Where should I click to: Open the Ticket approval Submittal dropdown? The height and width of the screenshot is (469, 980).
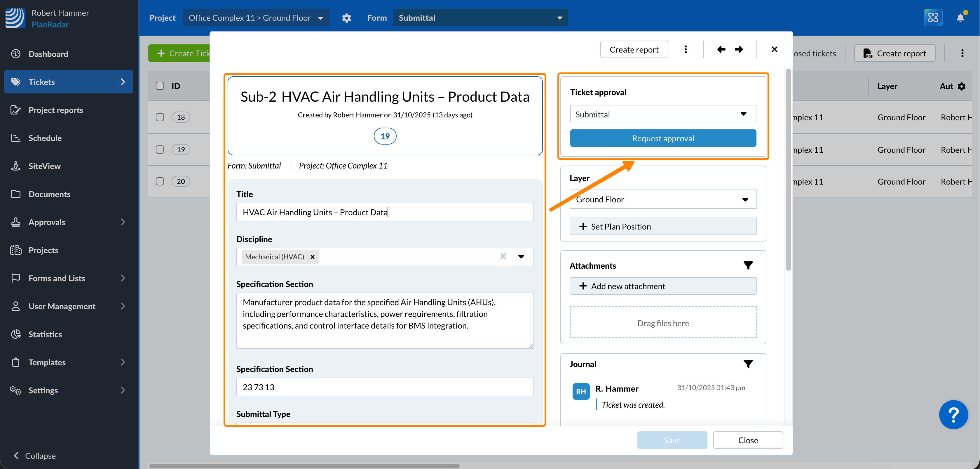(663, 114)
